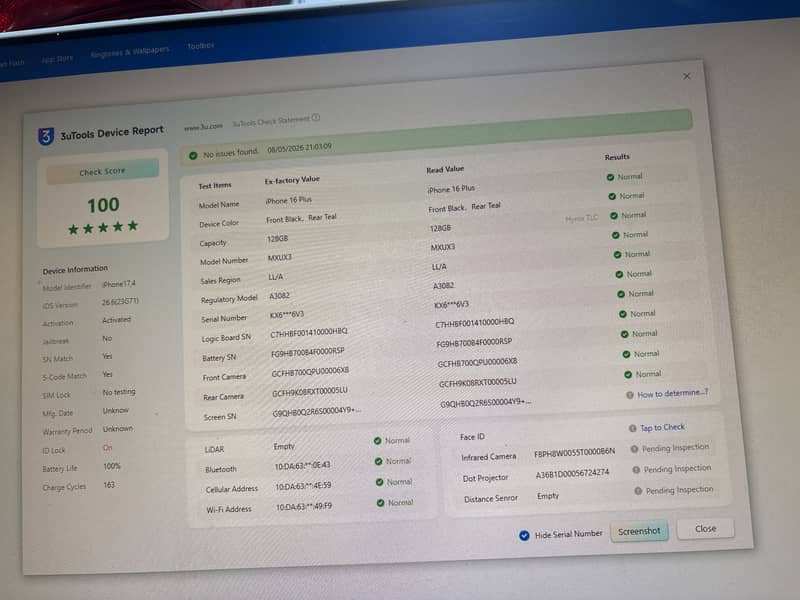
Task: Select the iOS Version value 26.6(23G71)
Action: click(120, 302)
